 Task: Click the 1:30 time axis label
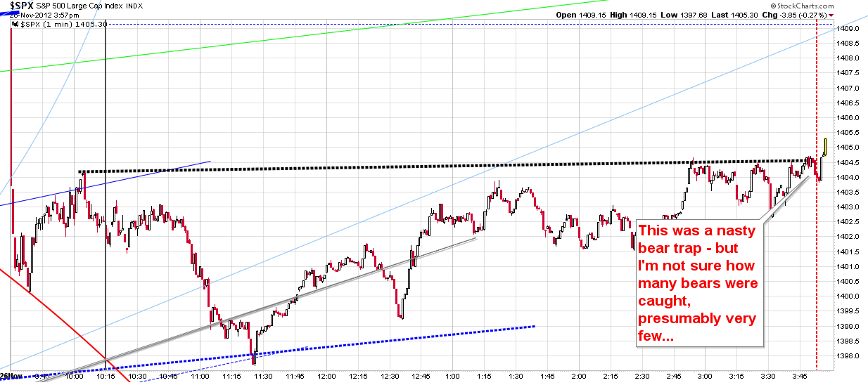[515, 377]
